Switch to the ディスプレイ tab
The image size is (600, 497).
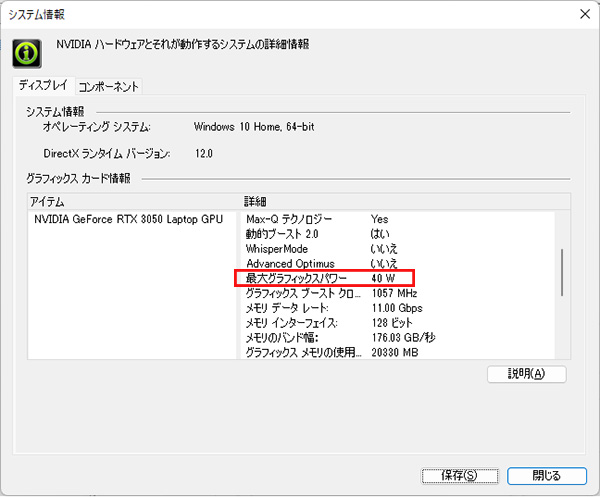[x=44, y=85]
